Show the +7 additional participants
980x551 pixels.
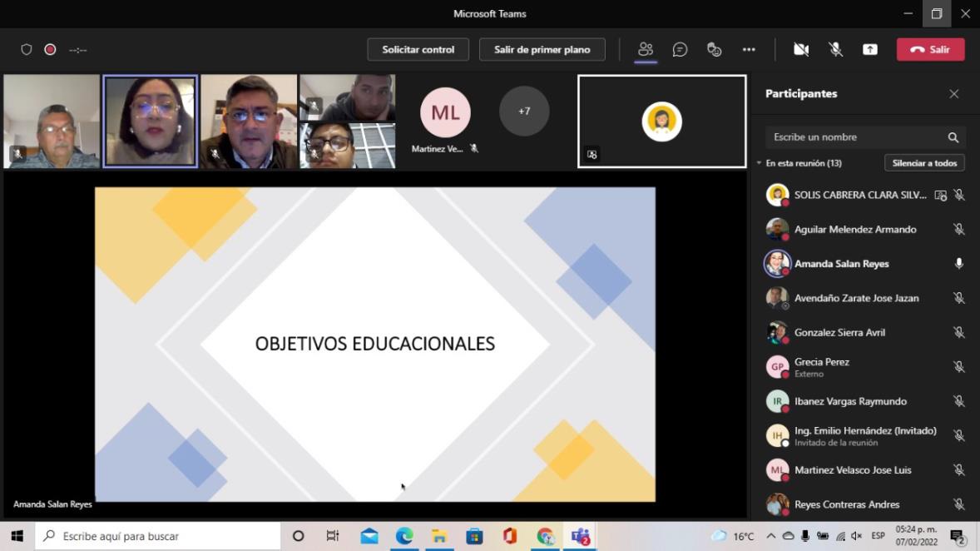[524, 111]
